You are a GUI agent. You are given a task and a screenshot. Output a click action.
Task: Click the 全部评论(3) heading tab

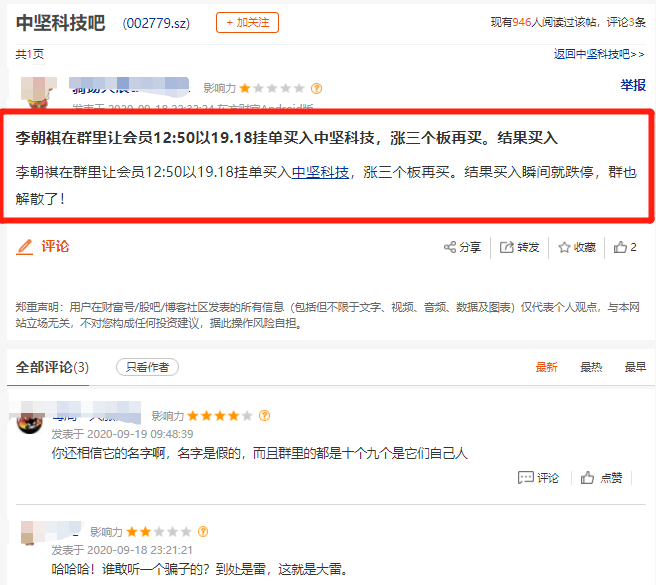[52, 367]
